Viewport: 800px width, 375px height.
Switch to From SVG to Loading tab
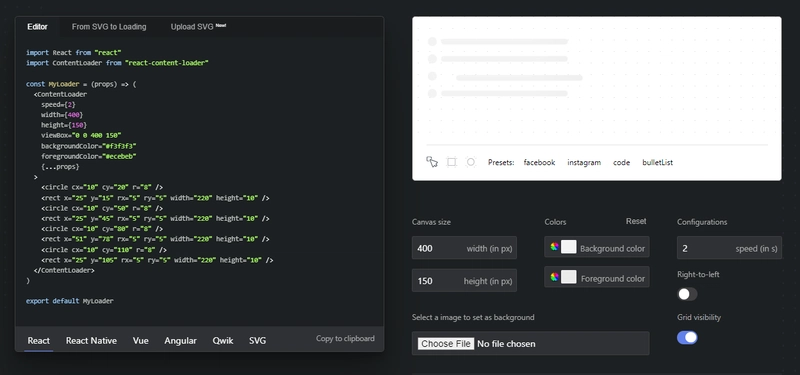point(109,27)
